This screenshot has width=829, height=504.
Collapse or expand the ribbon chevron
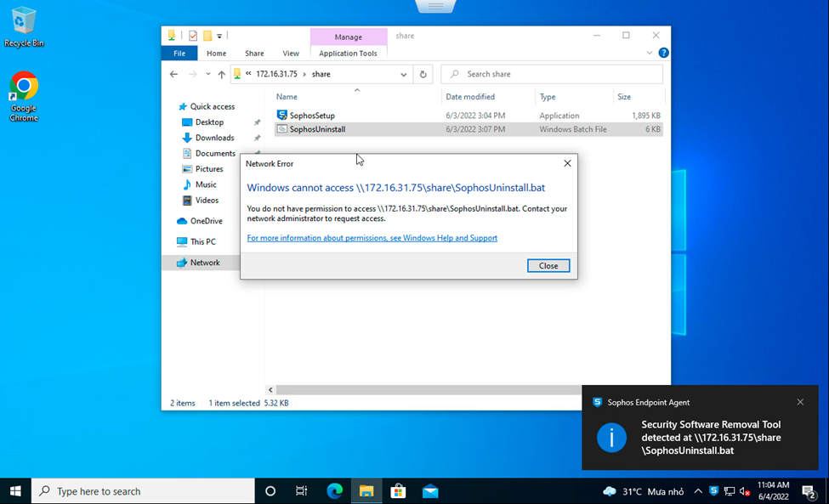click(x=650, y=53)
